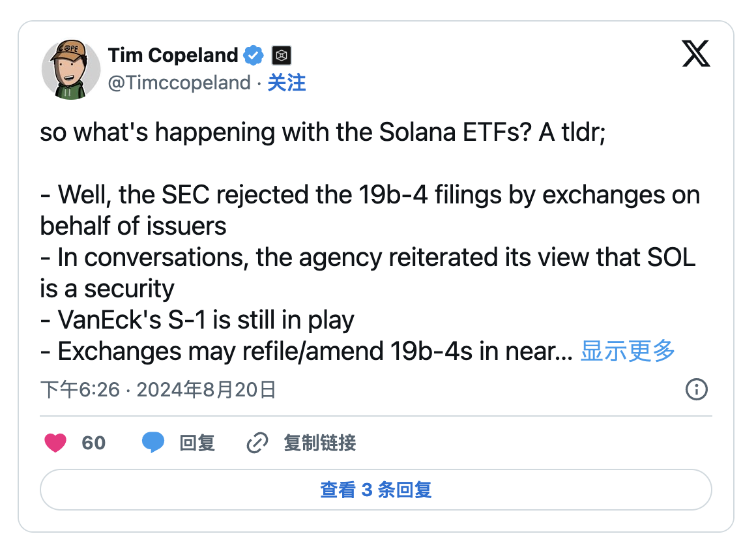Open the @Timccopeland handle link
Image resolution: width=756 pixels, height=549 pixels.
pos(179,83)
